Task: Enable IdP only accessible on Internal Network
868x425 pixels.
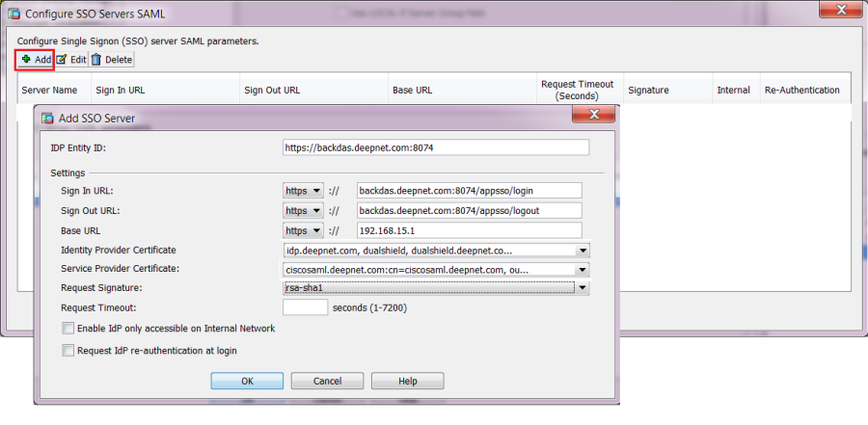Action: coord(68,329)
